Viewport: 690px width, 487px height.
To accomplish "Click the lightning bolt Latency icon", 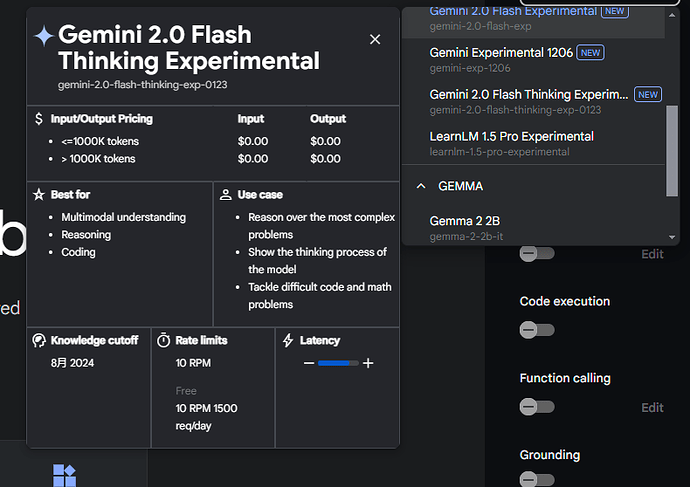I will click(x=288, y=340).
